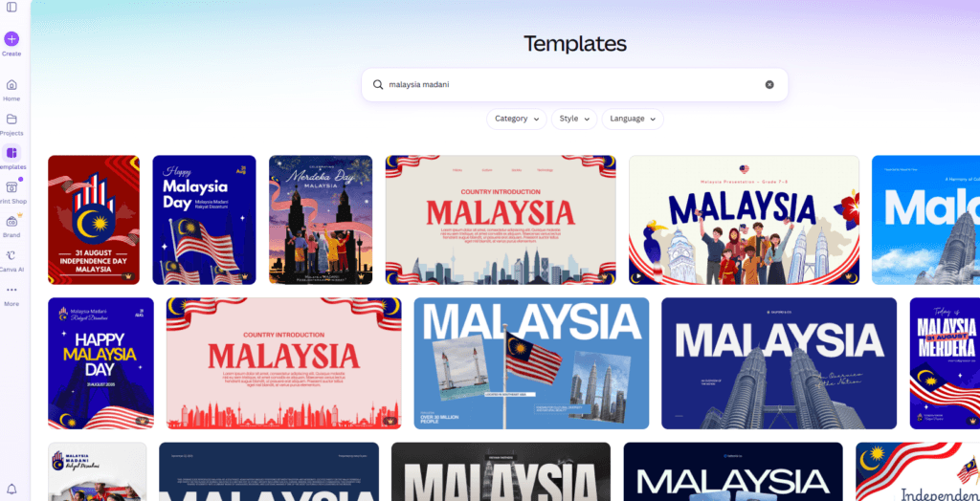980x501 pixels.
Task: Open the beige Country Introduction Malaysia template
Action: click(x=501, y=220)
